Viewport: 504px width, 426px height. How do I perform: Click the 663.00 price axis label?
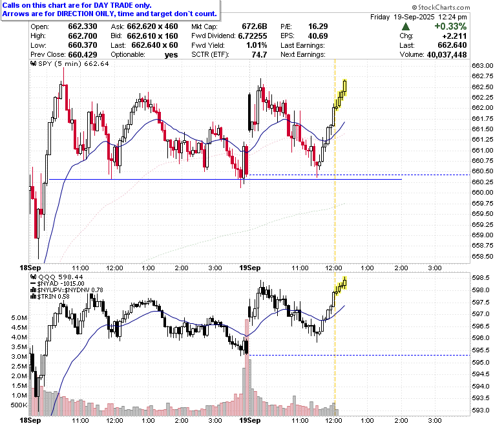(482, 65)
